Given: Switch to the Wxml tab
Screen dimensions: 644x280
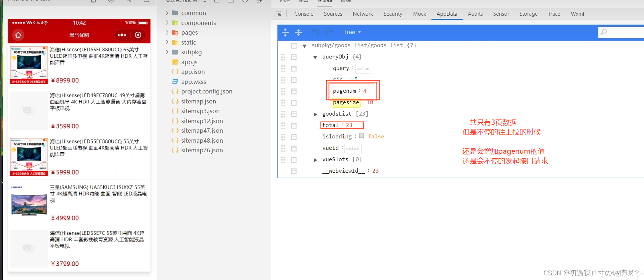Looking at the screenshot, I should [x=577, y=14].
